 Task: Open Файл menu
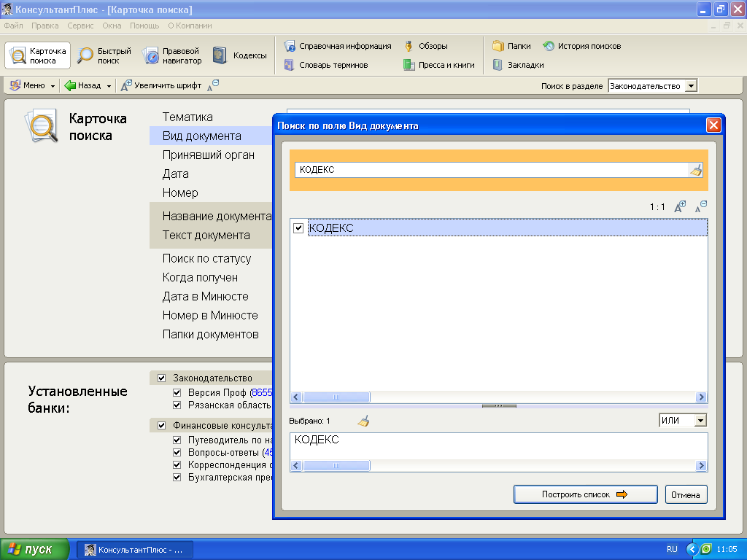(13, 26)
